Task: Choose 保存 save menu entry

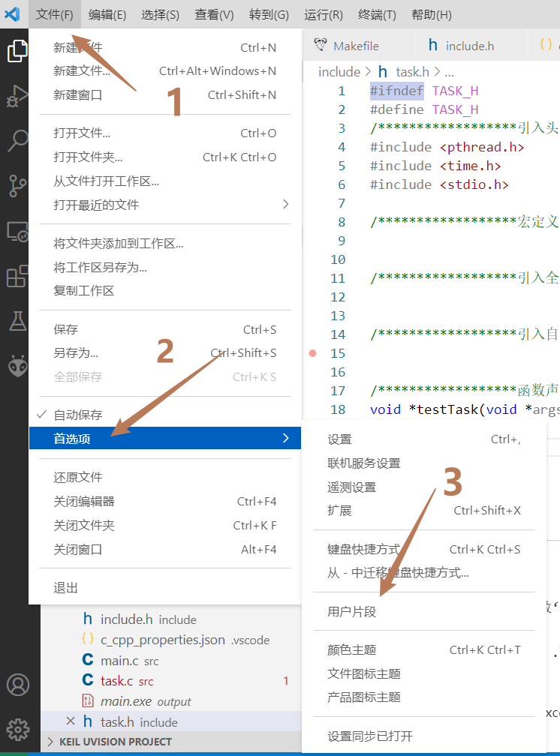Action: coord(164,330)
